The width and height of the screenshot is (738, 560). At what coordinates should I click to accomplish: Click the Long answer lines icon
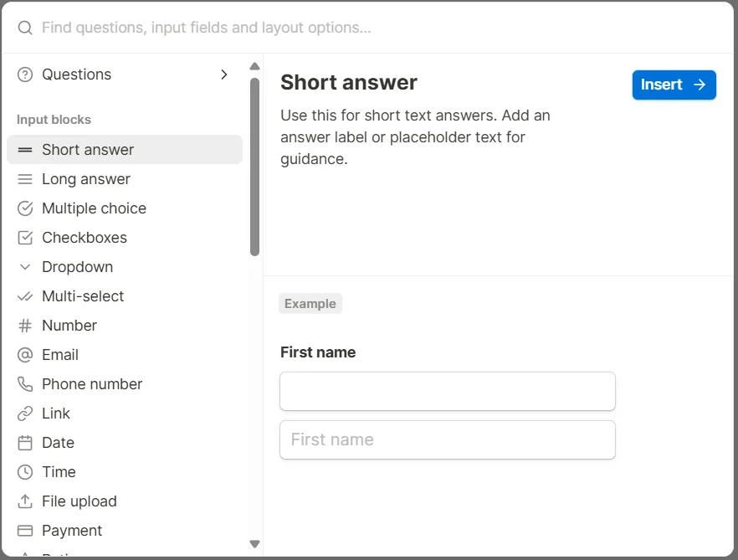click(25, 179)
